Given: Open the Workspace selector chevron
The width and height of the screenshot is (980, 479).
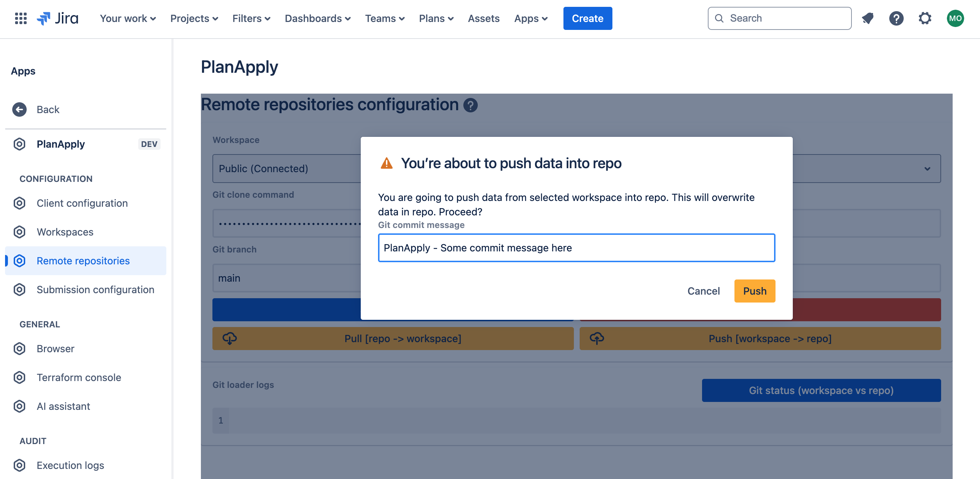Looking at the screenshot, I should tap(927, 169).
